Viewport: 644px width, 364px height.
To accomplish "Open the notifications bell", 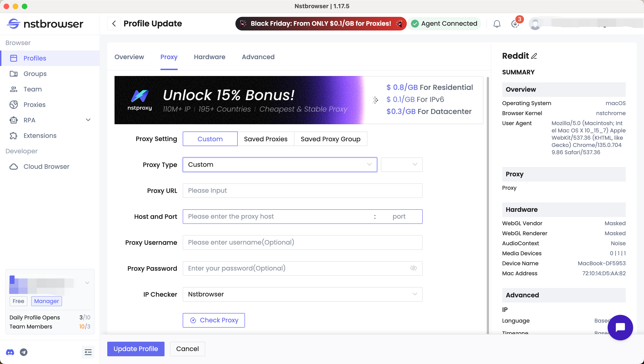I will [x=497, y=24].
